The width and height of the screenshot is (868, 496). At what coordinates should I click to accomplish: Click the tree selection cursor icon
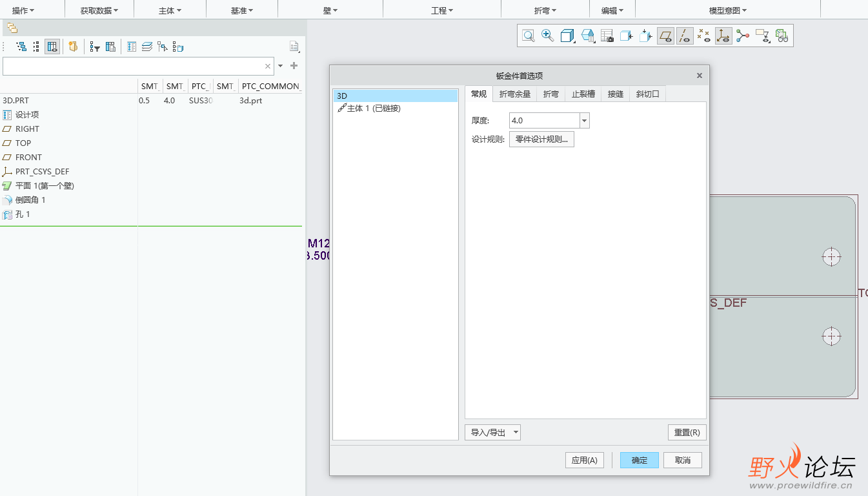163,46
